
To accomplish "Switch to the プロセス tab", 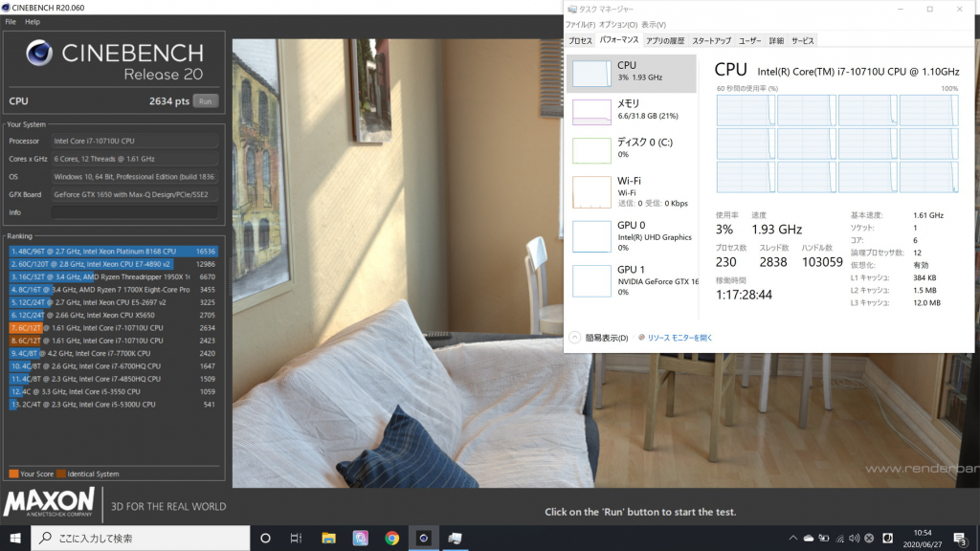I will 580,41.
